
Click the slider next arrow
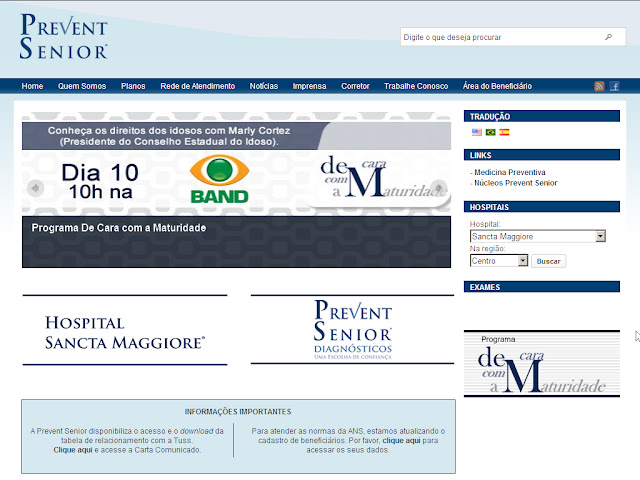coord(439,188)
